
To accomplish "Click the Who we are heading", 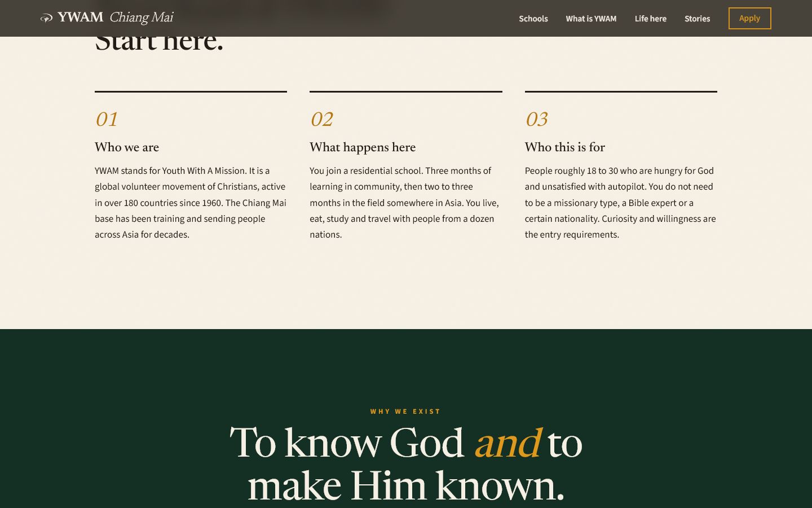I will pos(127,147).
